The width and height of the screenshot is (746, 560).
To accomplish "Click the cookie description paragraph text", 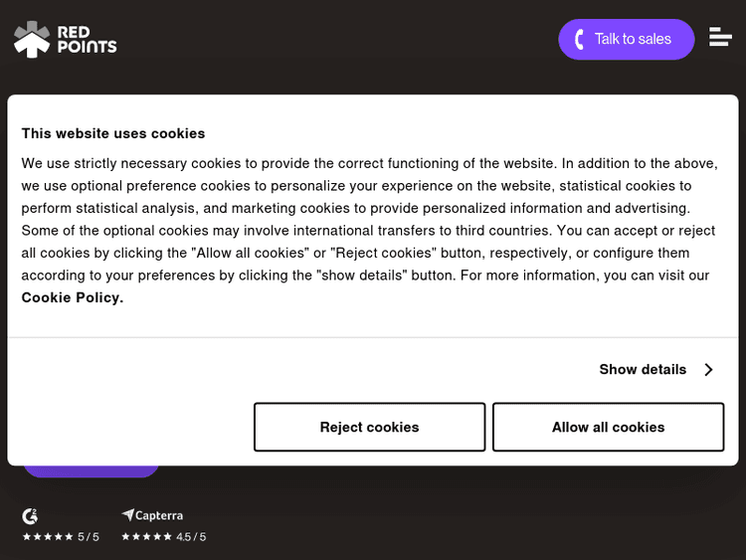I will (369, 219).
